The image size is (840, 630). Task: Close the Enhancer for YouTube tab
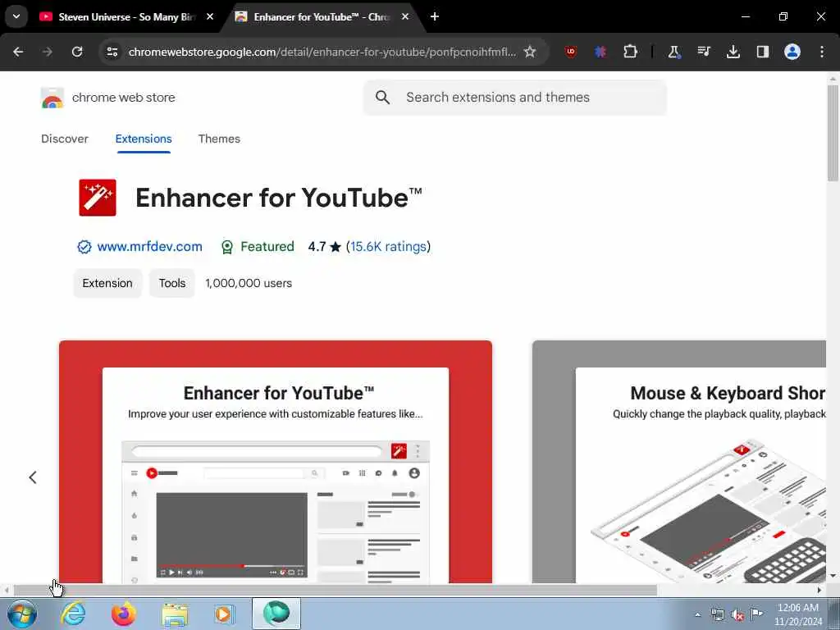coord(405,16)
